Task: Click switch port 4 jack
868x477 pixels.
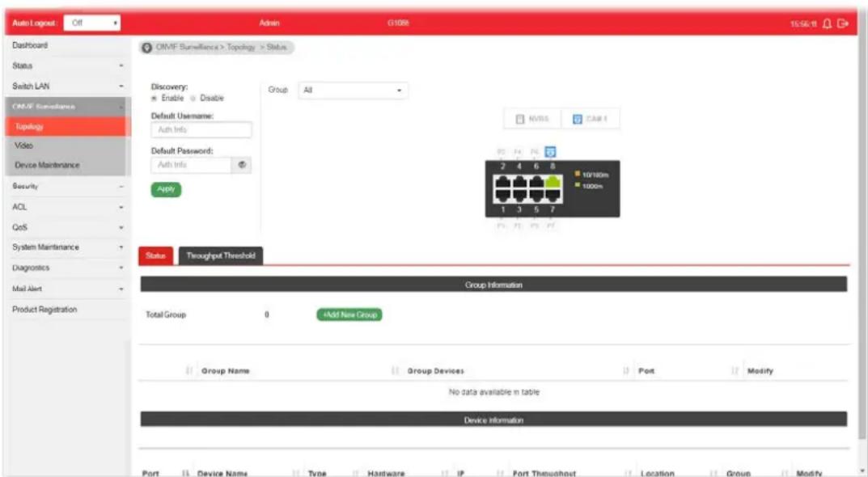Action: (519, 183)
